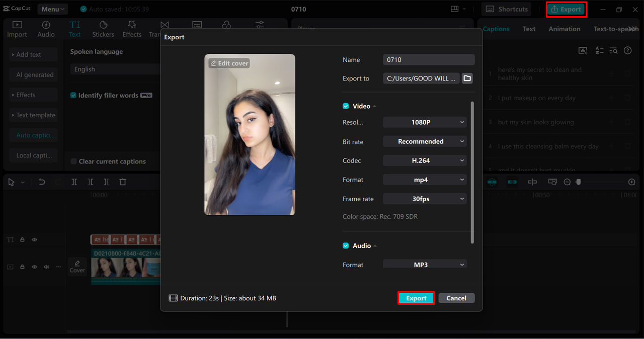Click the timeline zoom in icon

pyautogui.click(x=632, y=182)
